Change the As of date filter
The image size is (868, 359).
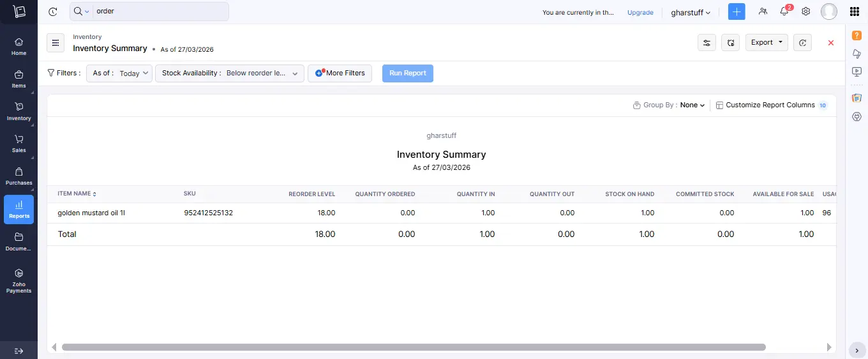point(119,73)
